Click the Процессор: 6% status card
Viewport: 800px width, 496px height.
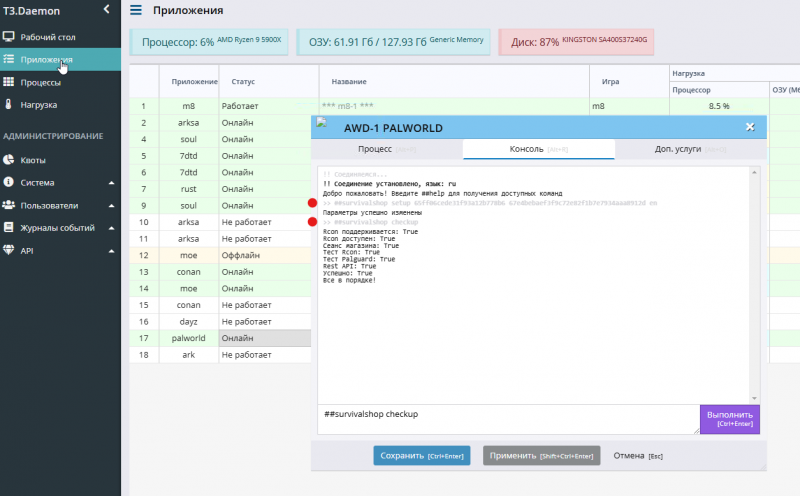(x=209, y=42)
